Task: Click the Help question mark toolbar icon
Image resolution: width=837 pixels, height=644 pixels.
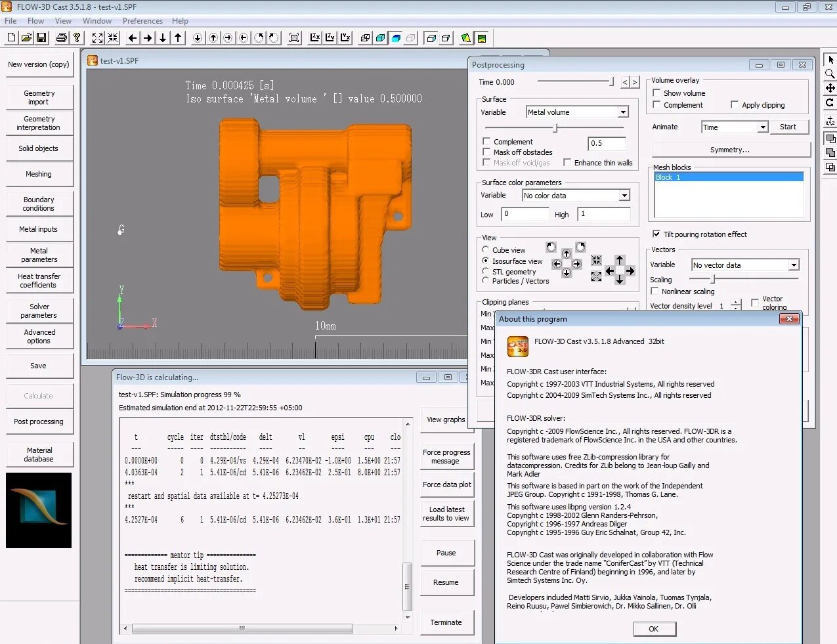Action: coord(77,38)
